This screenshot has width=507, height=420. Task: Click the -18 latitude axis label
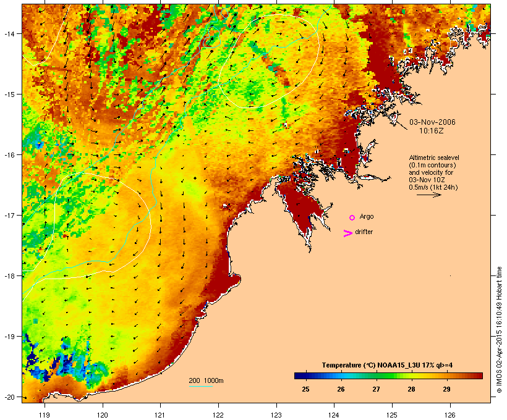[x=9, y=276]
